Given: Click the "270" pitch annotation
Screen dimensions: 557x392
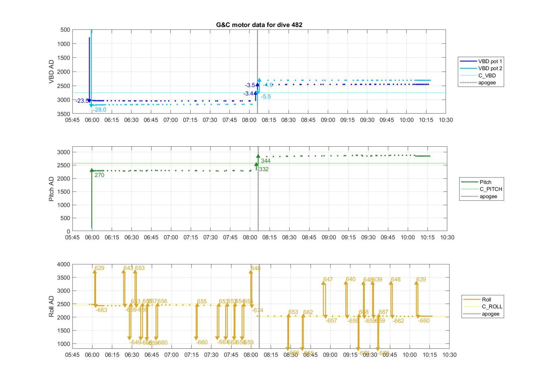Looking at the screenshot, I should 99,175.
